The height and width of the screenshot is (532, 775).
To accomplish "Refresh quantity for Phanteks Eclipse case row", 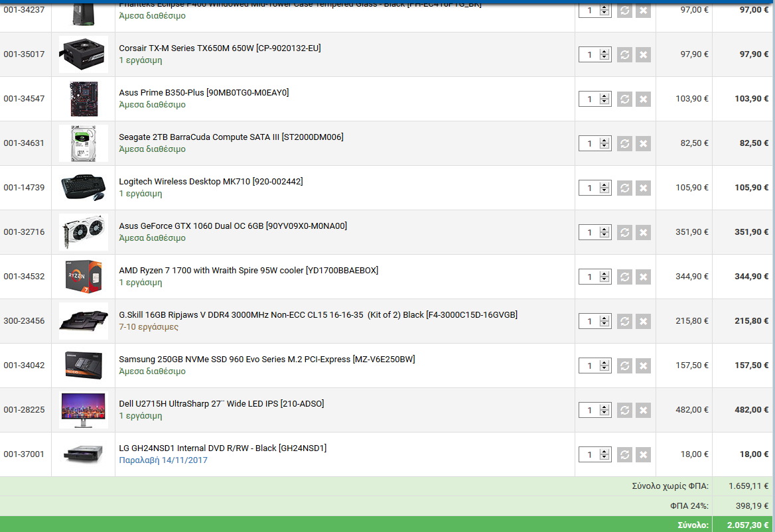I will (x=625, y=10).
